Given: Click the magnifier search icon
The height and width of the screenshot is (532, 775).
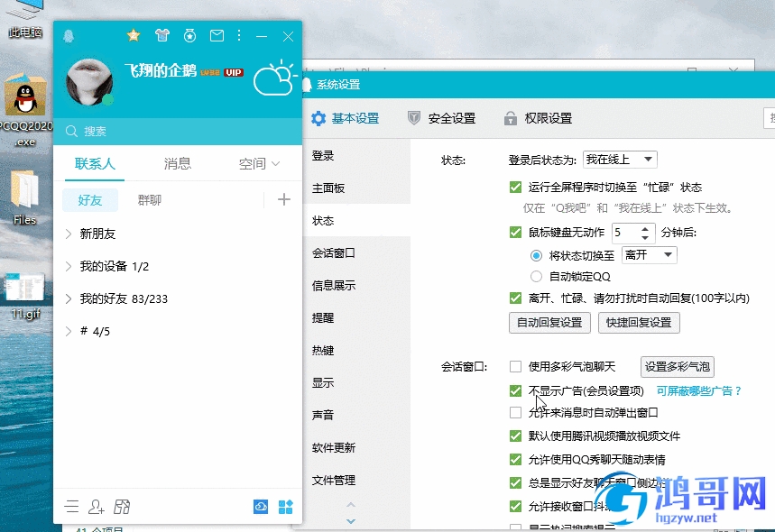Looking at the screenshot, I should click(71, 132).
